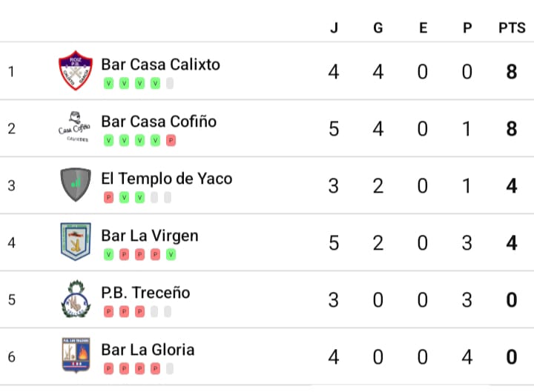Open the El Templo de Yaco team name
This screenshot has width=534, height=392.
pyautogui.click(x=167, y=179)
